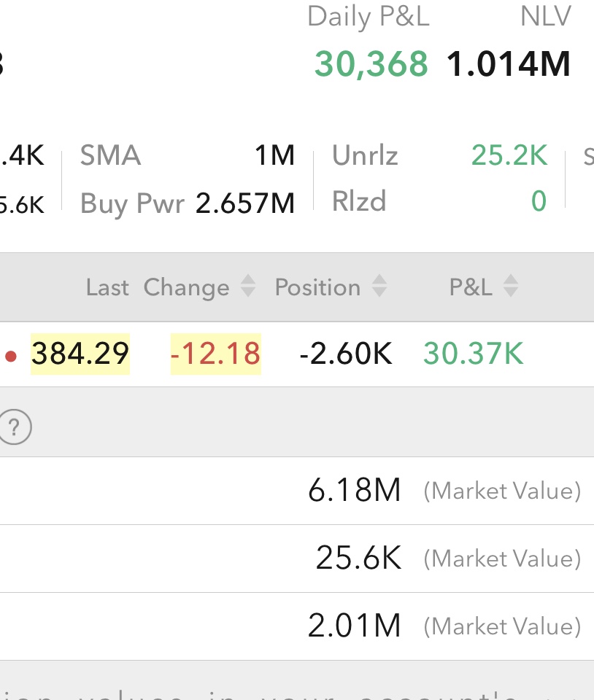Open the 25.6K market value row
The image size is (594, 700).
[359, 559]
